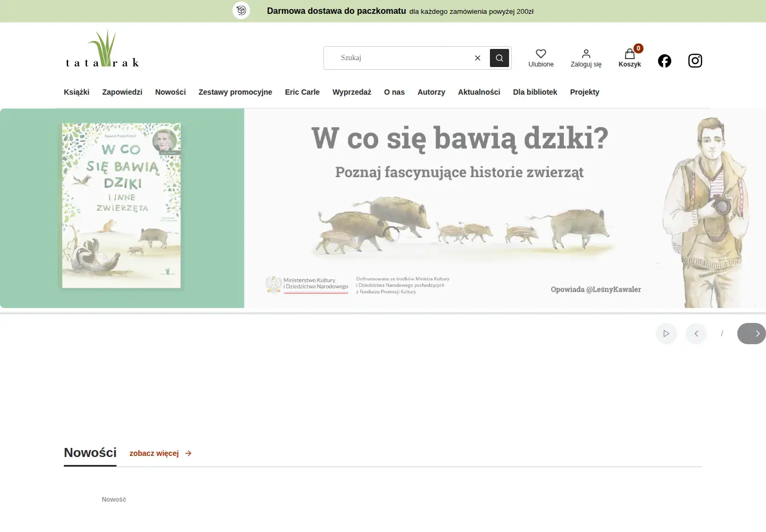View the Autorzy page
The image size is (766, 532).
click(x=431, y=92)
